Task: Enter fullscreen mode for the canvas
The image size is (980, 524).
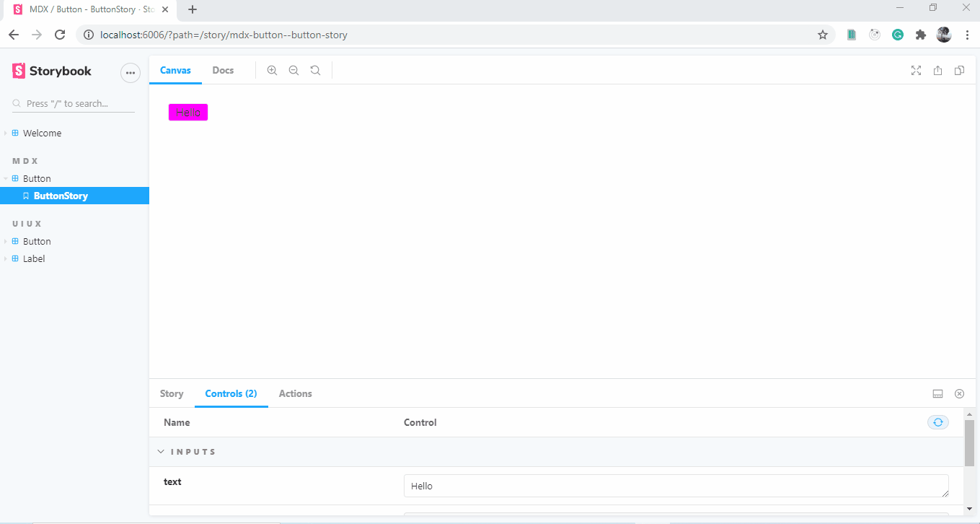Action: click(x=916, y=70)
